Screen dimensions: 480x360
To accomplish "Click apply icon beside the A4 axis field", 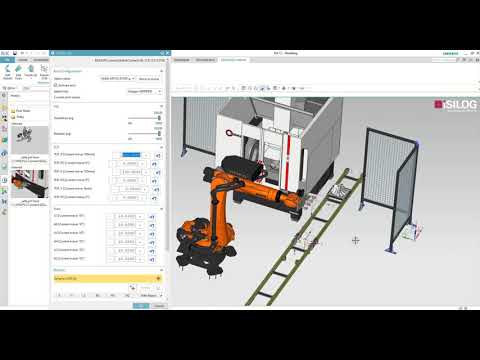I will pyautogui.click(x=152, y=242).
